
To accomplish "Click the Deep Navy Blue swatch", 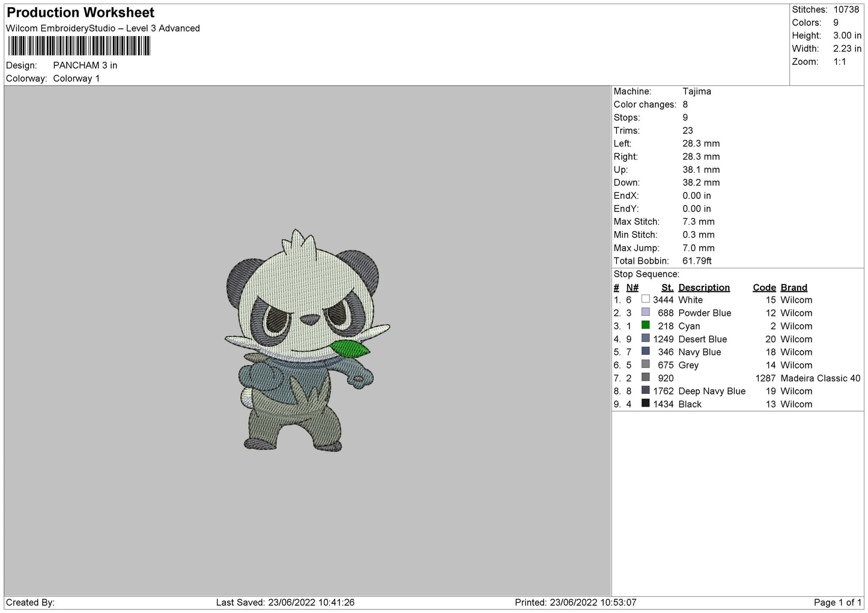I will coord(645,390).
